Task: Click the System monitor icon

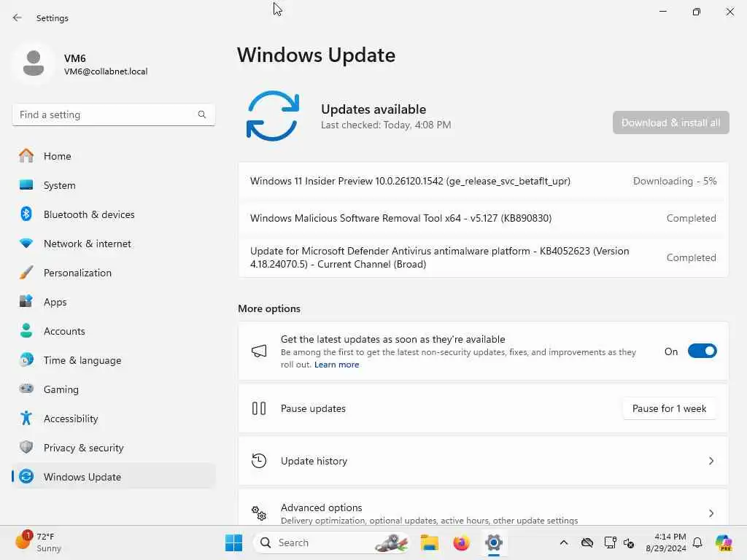Action: point(26,184)
